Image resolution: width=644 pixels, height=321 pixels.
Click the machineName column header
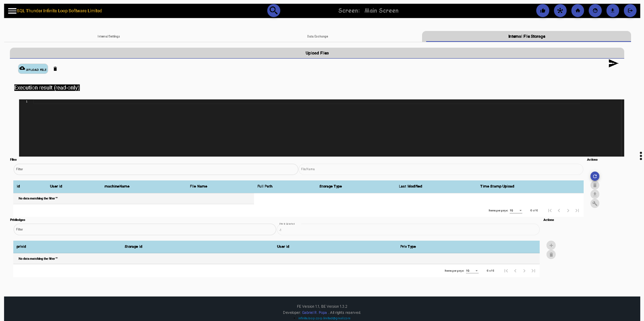tap(117, 186)
